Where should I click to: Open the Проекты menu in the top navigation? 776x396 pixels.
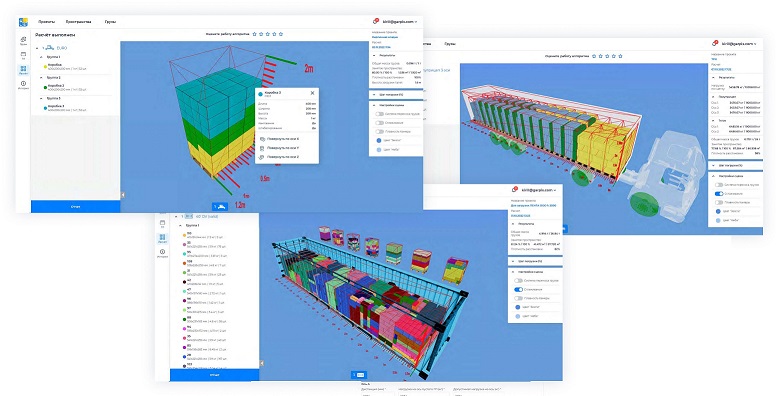point(47,22)
